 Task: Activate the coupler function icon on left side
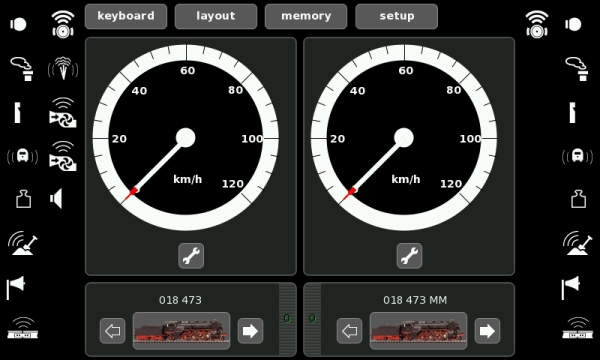pyautogui.click(x=17, y=112)
